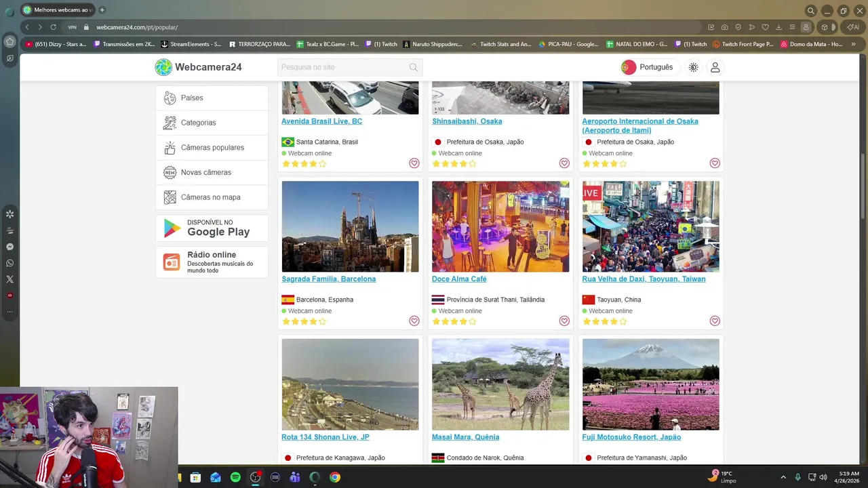This screenshot has height=488, width=868.
Task: Open the Rota 134 Shonan Live, JP link
Action: 325,437
